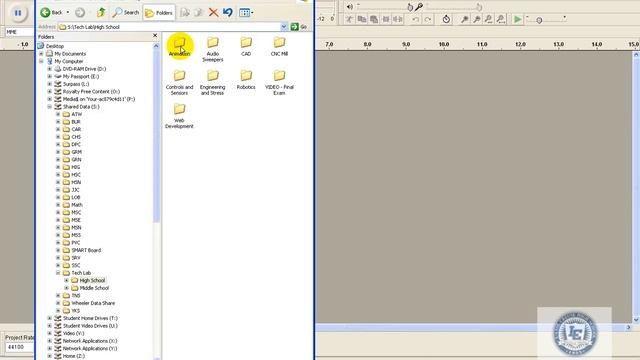Collapse the Shared Data (S:) node

50,107
